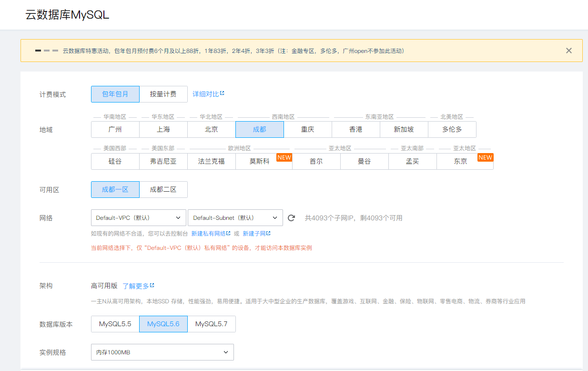Choose 硅谷 region
The width and height of the screenshot is (588, 371).
click(x=115, y=161)
